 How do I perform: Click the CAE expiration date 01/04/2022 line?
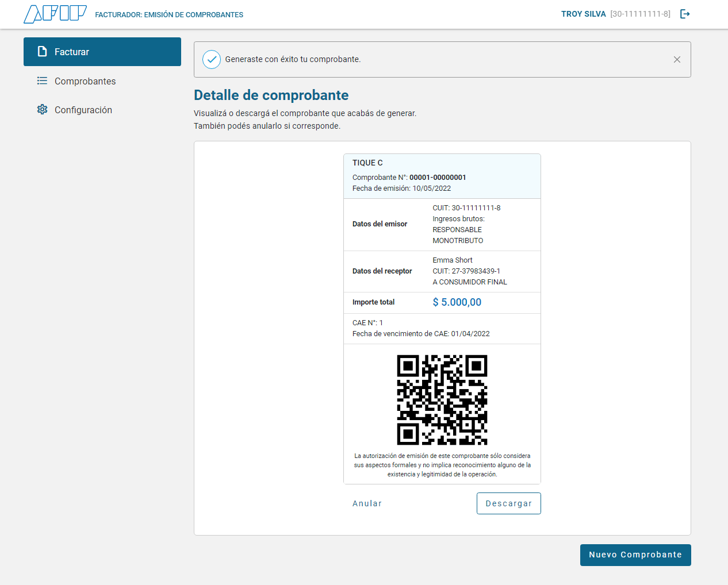click(x=421, y=334)
